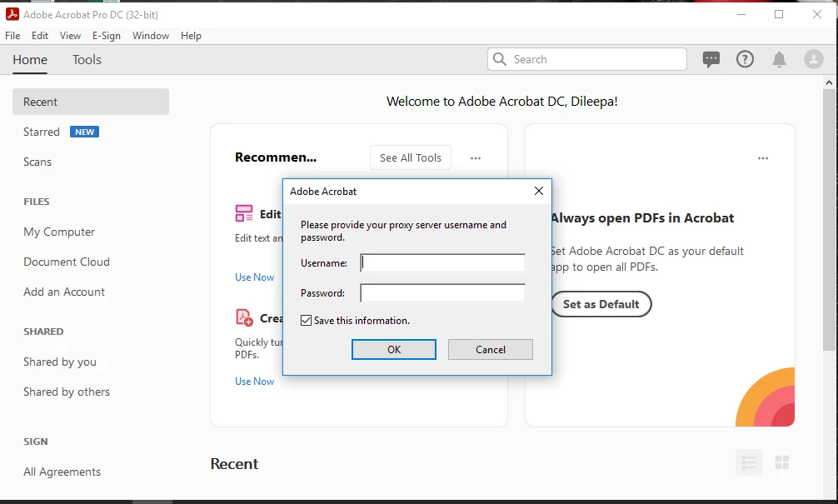This screenshot has height=504, width=838.
Task: Open Starred in the sidebar
Action: (x=42, y=132)
